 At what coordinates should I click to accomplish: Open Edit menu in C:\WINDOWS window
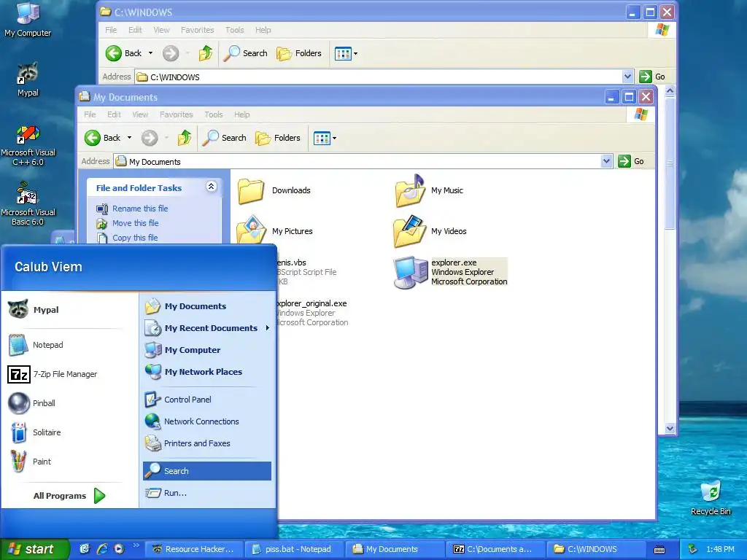(x=135, y=30)
